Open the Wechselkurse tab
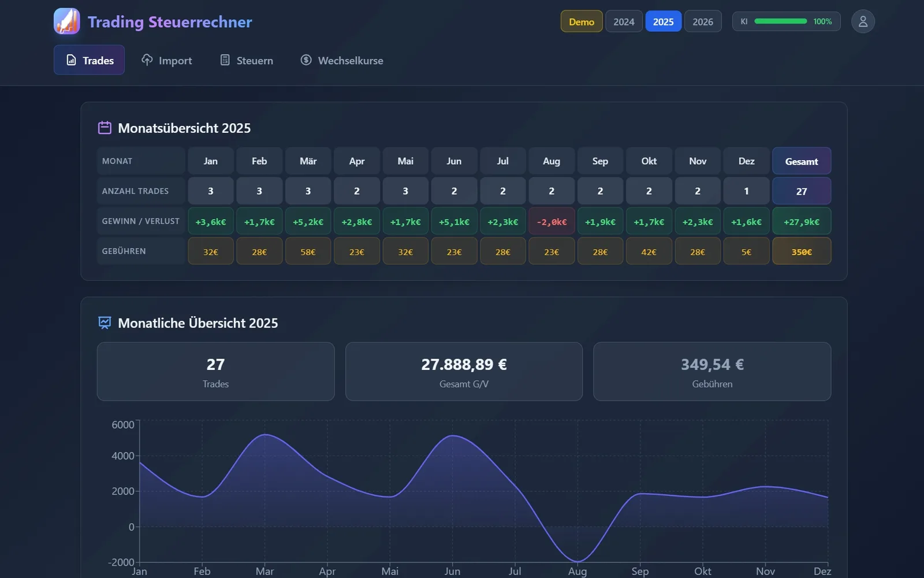This screenshot has width=924, height=578. [x=342, y=60]
